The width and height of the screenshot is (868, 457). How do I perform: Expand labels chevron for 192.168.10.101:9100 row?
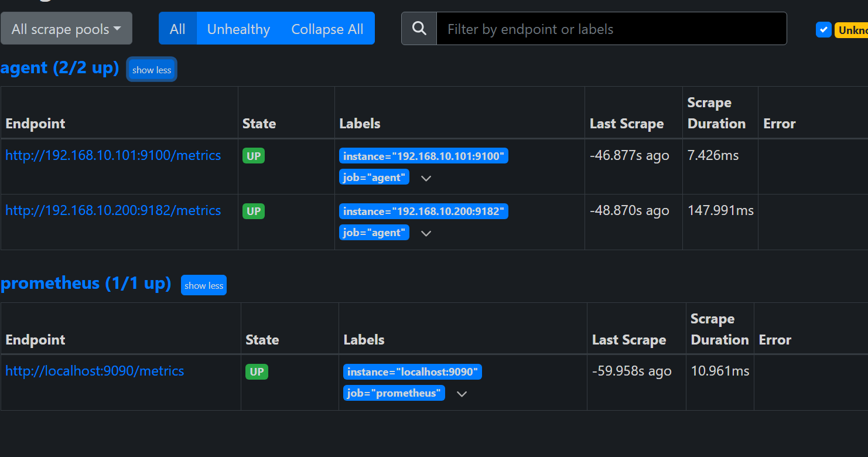coord(426,178)
